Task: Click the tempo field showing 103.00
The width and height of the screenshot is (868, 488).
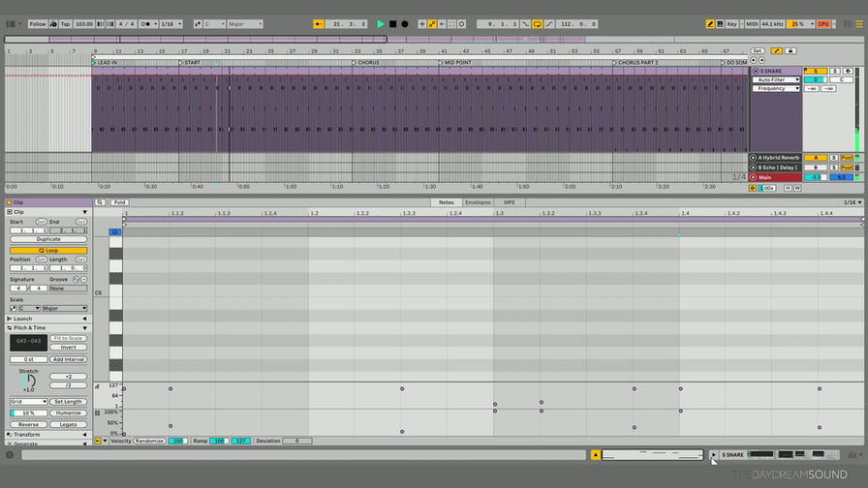Action: (84, 24)
